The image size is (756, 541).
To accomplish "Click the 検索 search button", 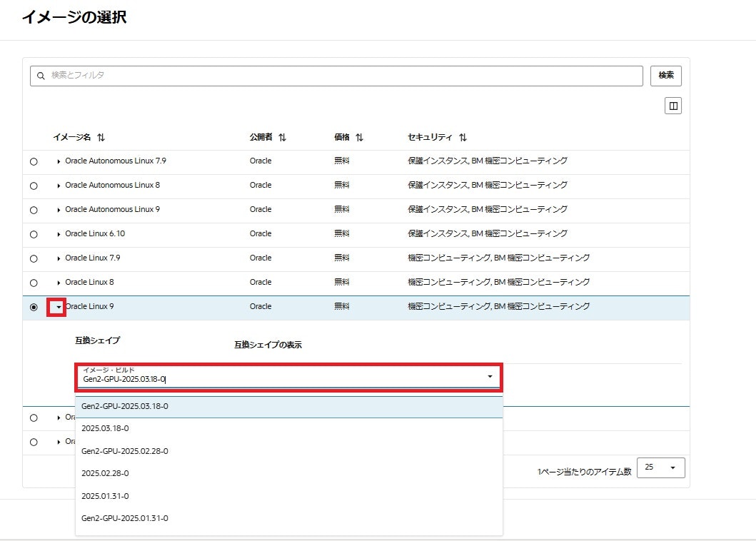I will 666,76.
